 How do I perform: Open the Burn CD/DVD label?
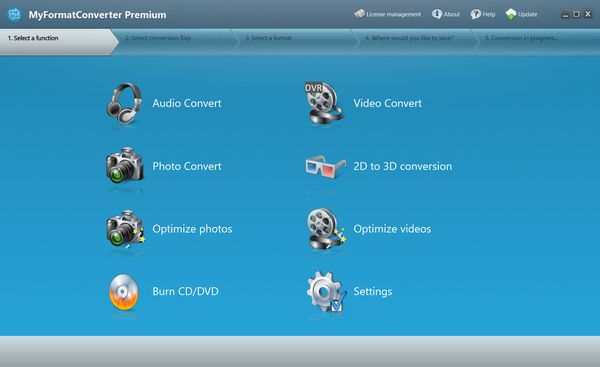tap(186, 291)
